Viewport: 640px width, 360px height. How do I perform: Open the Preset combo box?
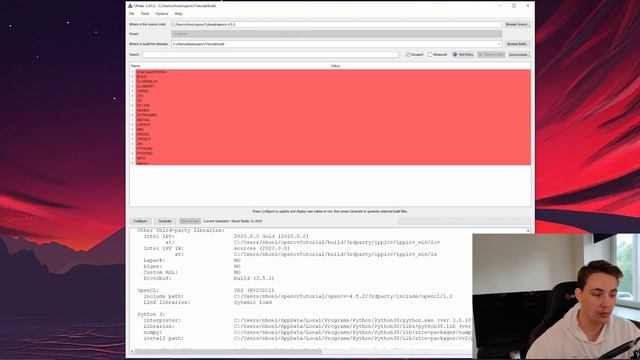point(336,34)
